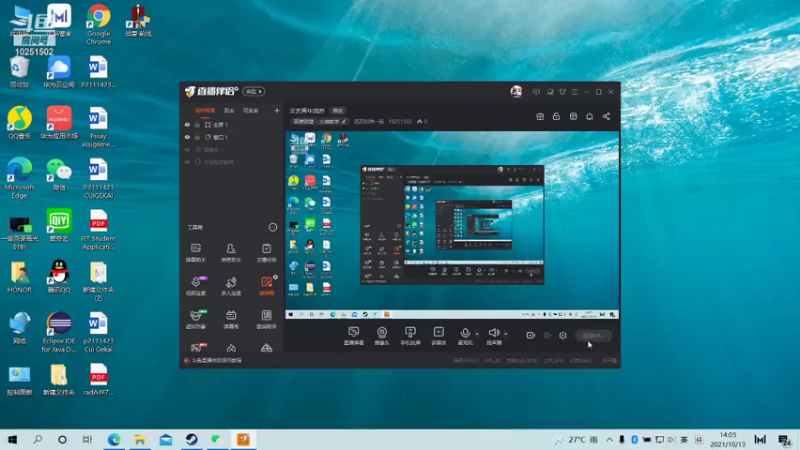Show the hidden camera 1 source
The height and width of the screenshot is (450, 800).
click(x=187, y=149)
